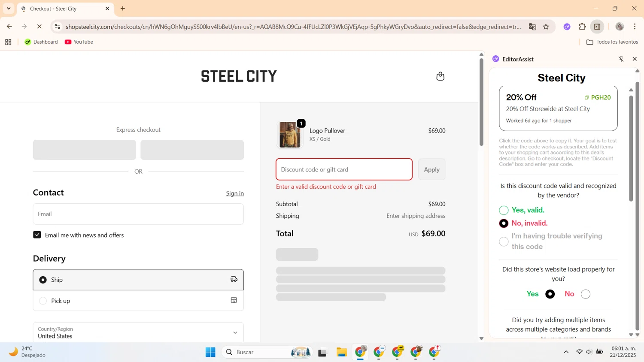644x362 pixels.
Task: Select the Yes, valid radio option
Action: 504,210
